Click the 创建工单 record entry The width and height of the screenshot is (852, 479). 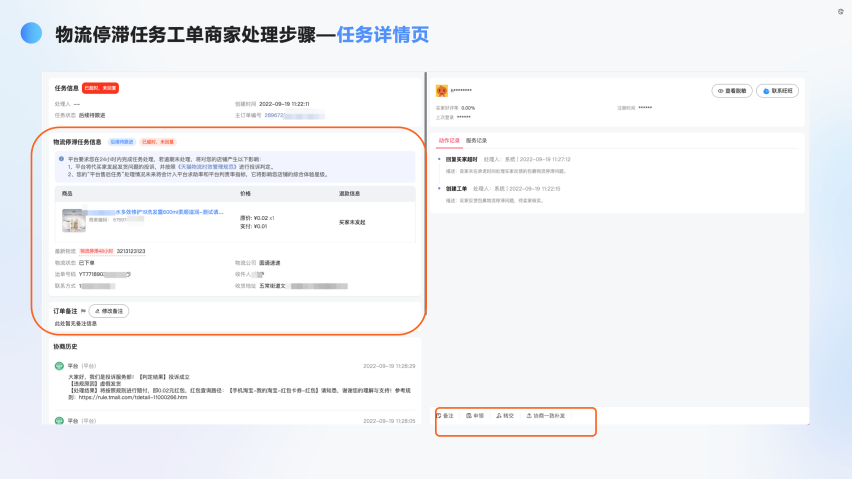456,189
